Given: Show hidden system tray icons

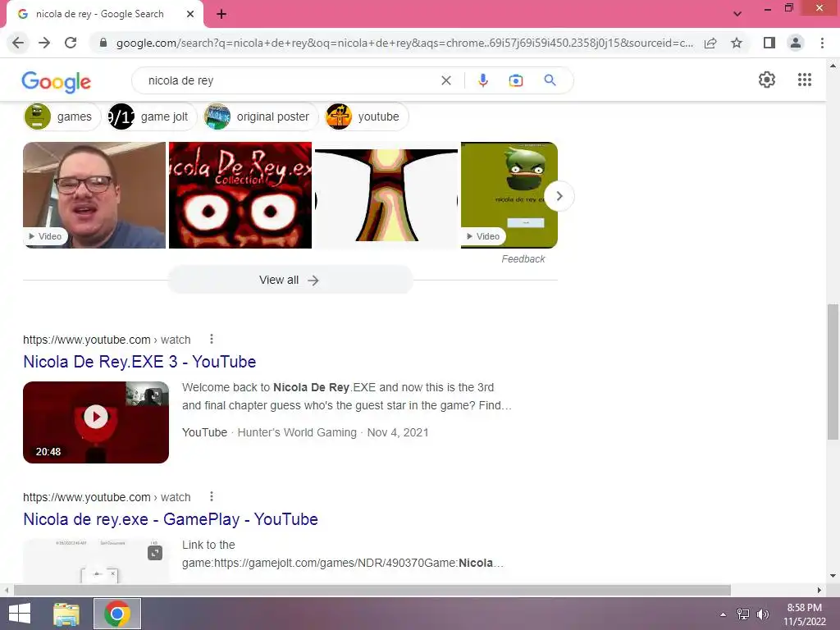Looking at the screenshot, I should click(724, 614).
